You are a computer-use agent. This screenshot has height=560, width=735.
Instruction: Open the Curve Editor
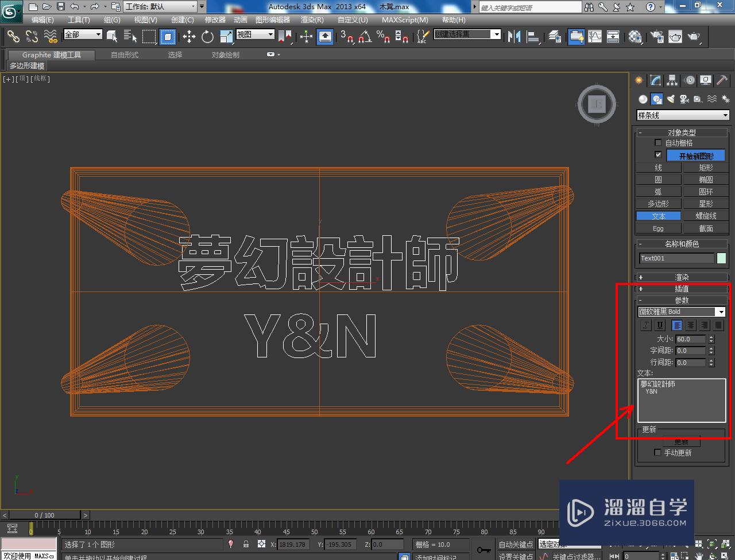594,37
